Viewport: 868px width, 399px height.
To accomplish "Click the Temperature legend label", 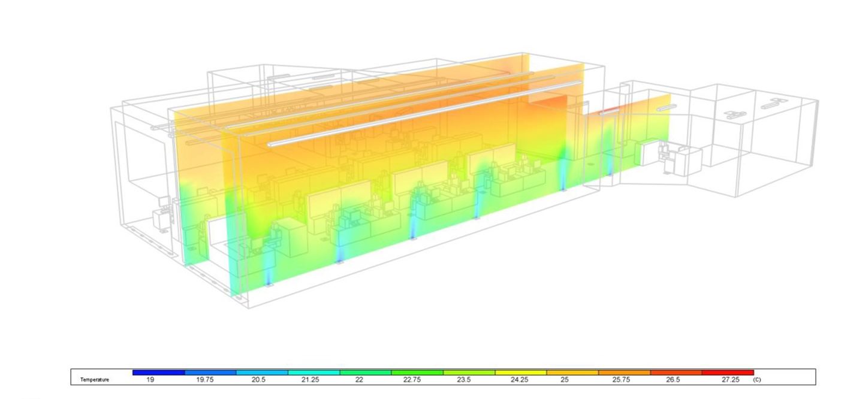I will [95, 380].
